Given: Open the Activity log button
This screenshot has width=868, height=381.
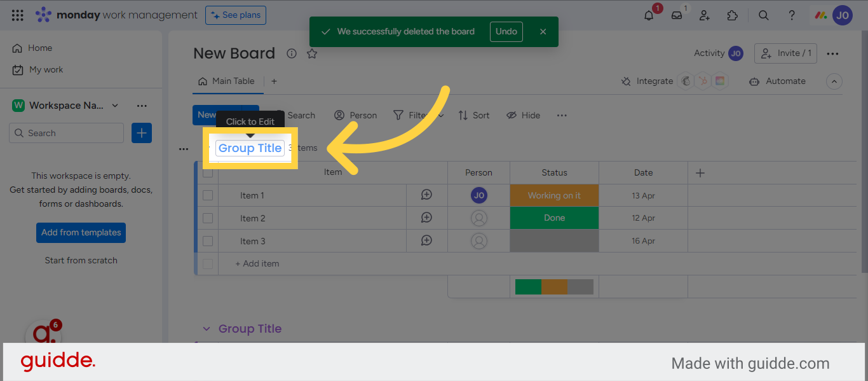Looking at the screenshot, I should (x=719, y=53).
